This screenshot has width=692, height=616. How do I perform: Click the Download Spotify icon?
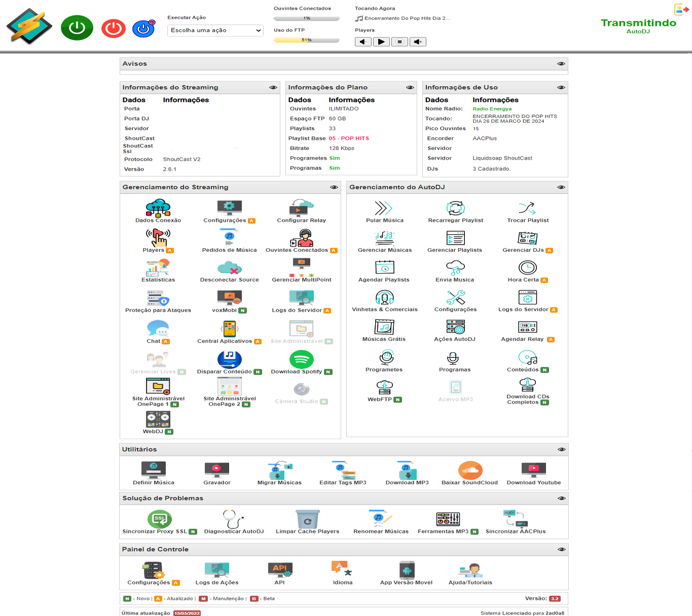(302, 360)
